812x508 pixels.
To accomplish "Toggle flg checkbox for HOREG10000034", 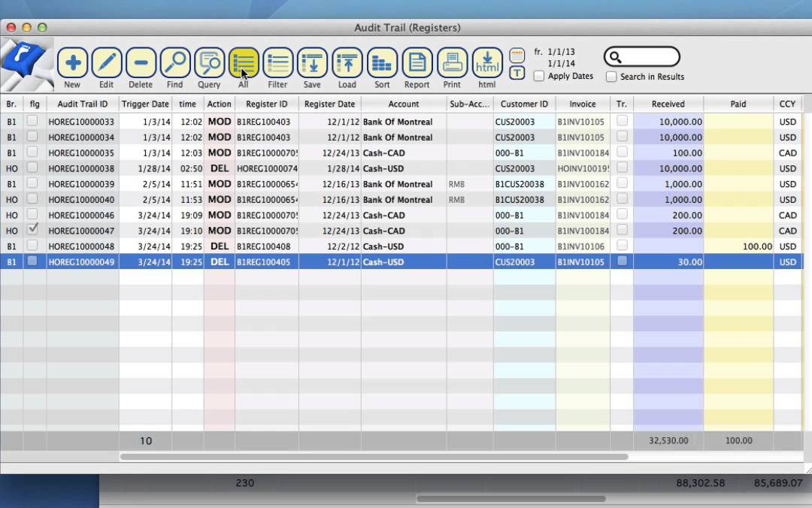I will (32, 136).
